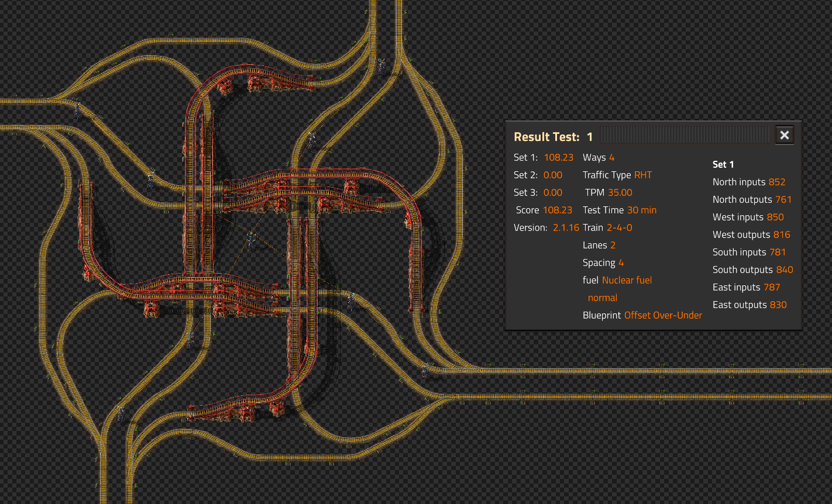
Task: Click the Blueprint name Offset Over-Under
Action: (663, 315)
